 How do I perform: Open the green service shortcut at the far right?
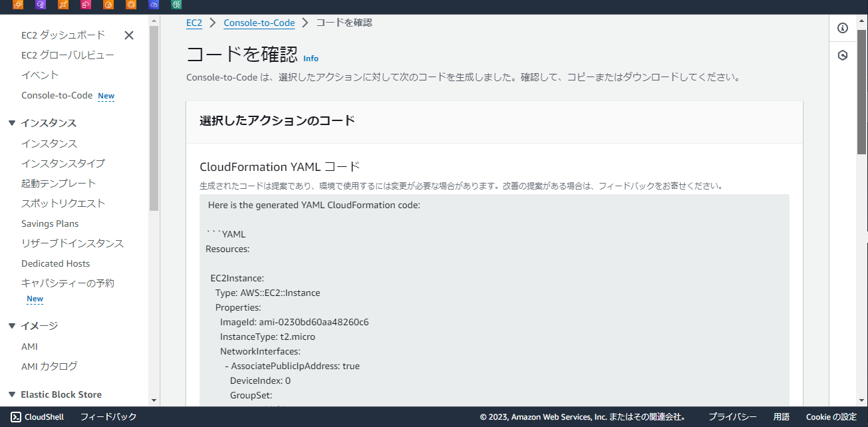click(x=176, y=5)
